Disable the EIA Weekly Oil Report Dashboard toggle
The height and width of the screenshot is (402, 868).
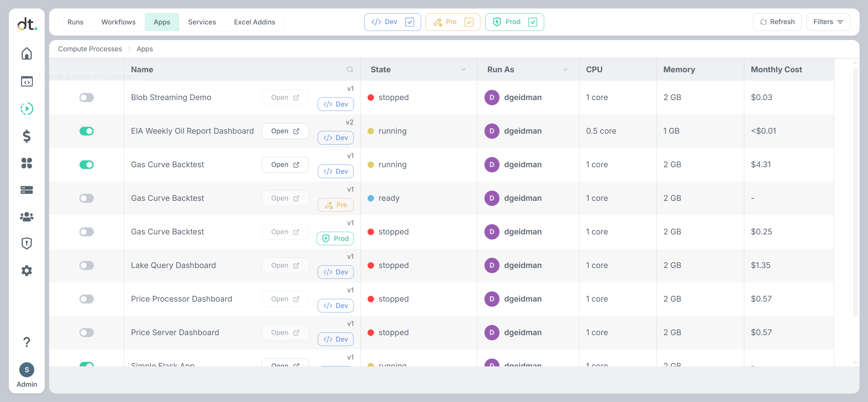click(x=86, y=131)
